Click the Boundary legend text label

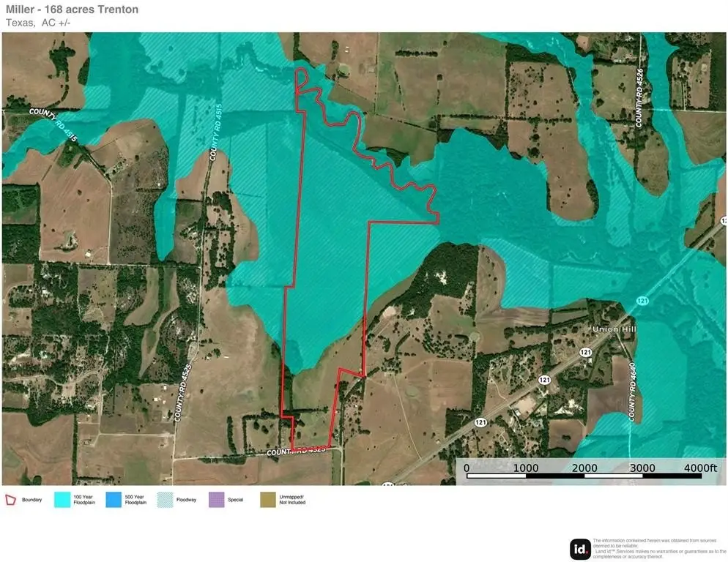(x=31, y=500)
